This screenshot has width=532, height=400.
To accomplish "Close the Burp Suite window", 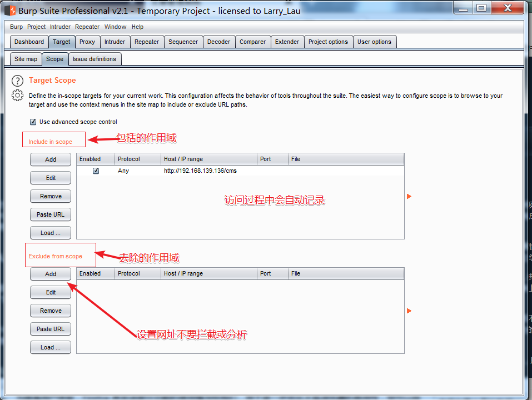I will (x=508, y=8).
